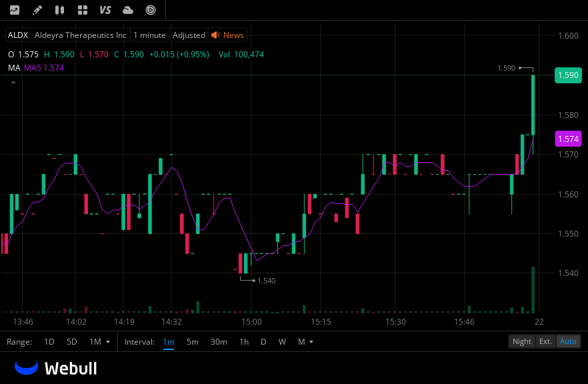Expand the M interval dropdown arrow
The height and width of the screenshot is (384, 588).
pos(311,342)
